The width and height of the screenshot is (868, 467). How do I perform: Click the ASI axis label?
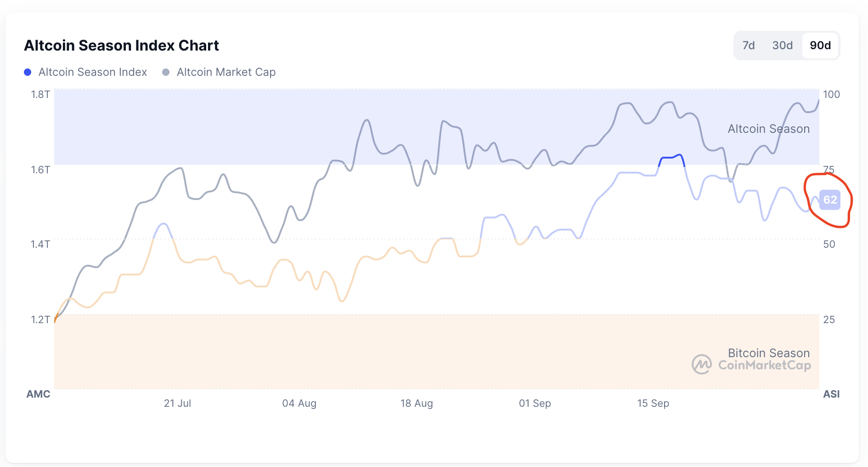(x=831, y=394)
